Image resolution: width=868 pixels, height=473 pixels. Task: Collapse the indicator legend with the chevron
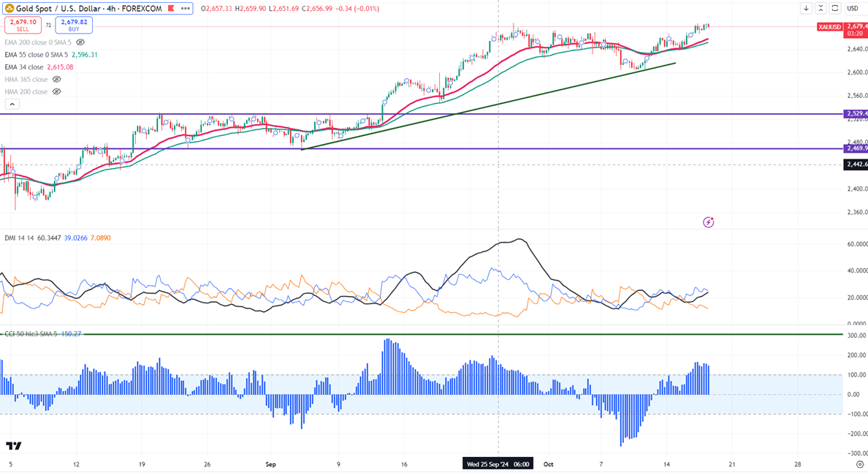pyautogui.click(x=12, y=104)
